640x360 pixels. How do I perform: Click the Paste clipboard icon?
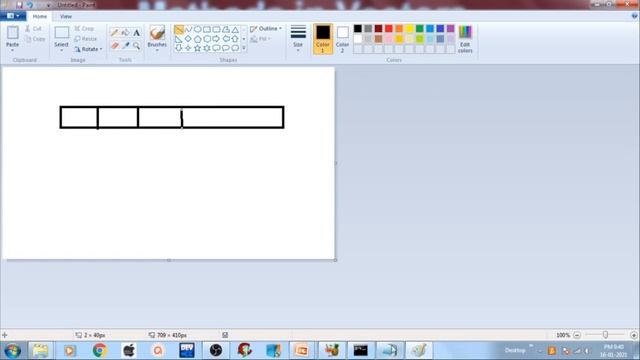[13, 33]
